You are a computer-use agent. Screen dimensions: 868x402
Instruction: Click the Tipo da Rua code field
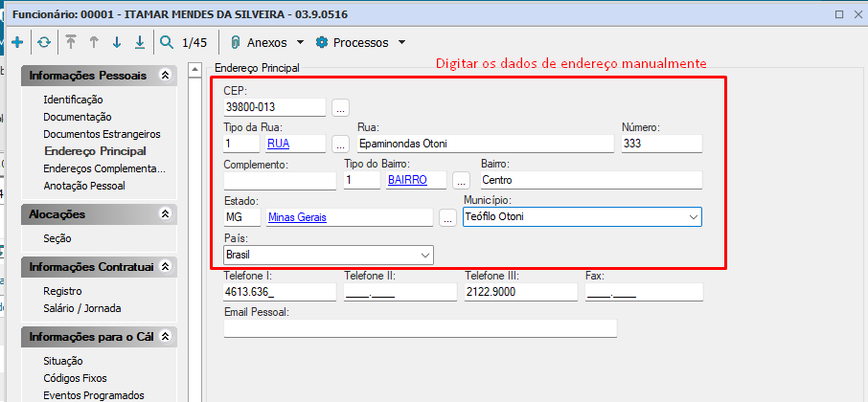click(241, 144)
